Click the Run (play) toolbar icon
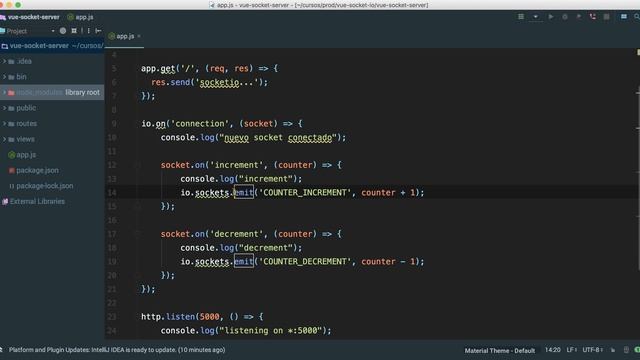640x360 pixels. pos(551,17)
